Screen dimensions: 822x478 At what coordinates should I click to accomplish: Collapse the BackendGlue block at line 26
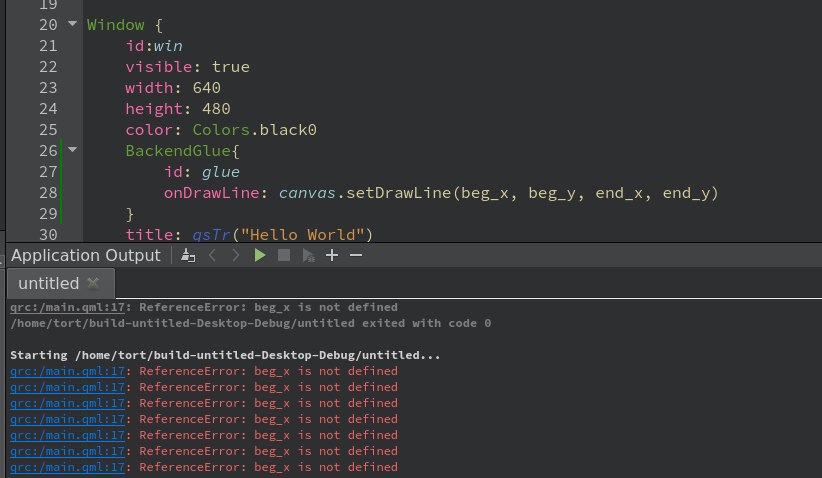[73, 150]
